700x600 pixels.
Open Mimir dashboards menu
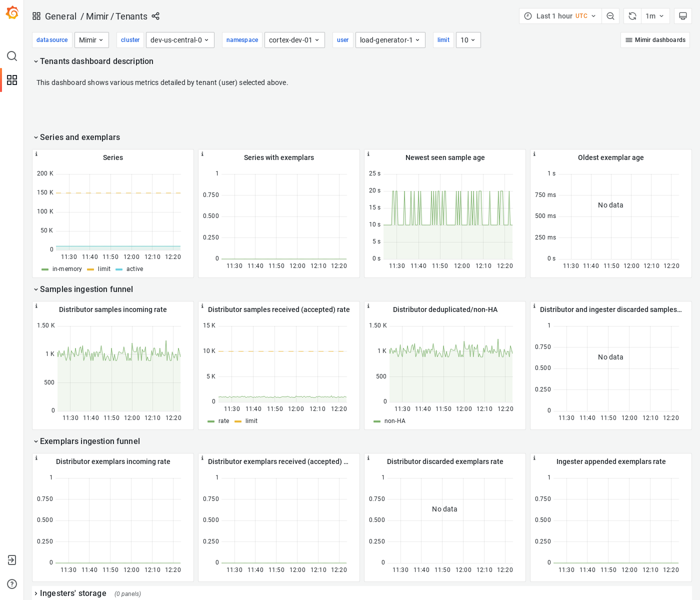pyautogui.click(x=655, y=40)
